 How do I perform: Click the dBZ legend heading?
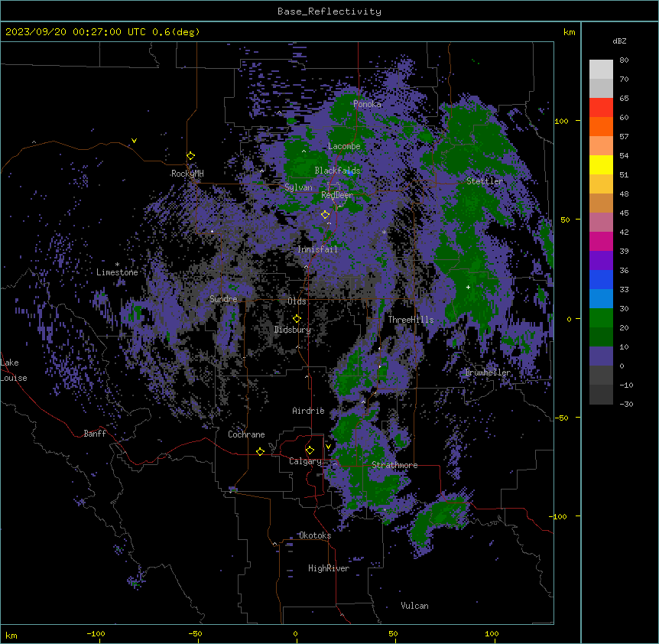coord(619,41)
